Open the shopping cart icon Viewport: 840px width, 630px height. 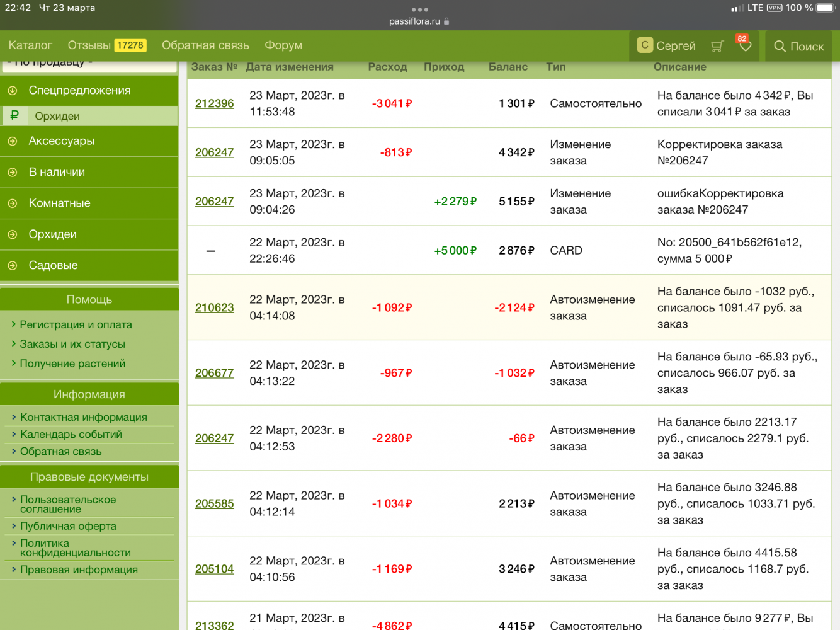717,46
